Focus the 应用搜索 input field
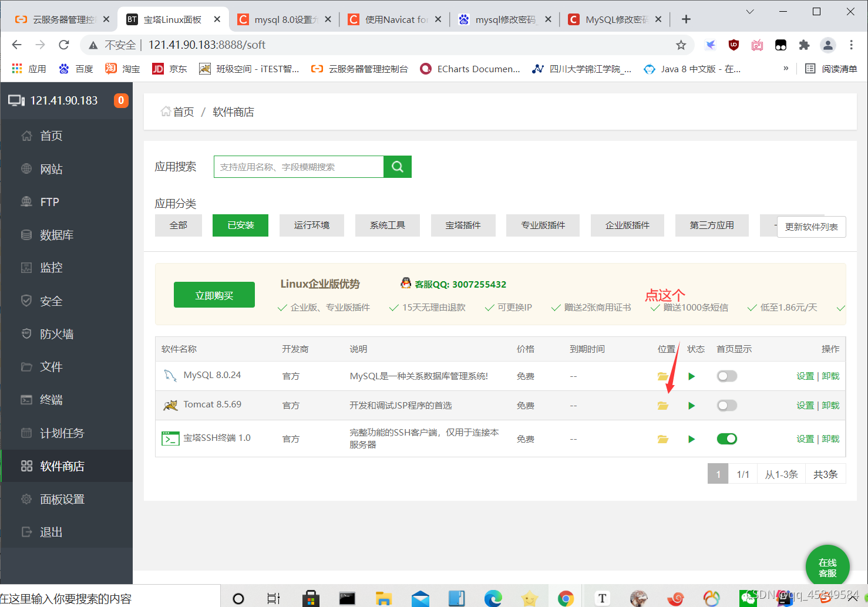868x607 pixels. pos(299,167)
